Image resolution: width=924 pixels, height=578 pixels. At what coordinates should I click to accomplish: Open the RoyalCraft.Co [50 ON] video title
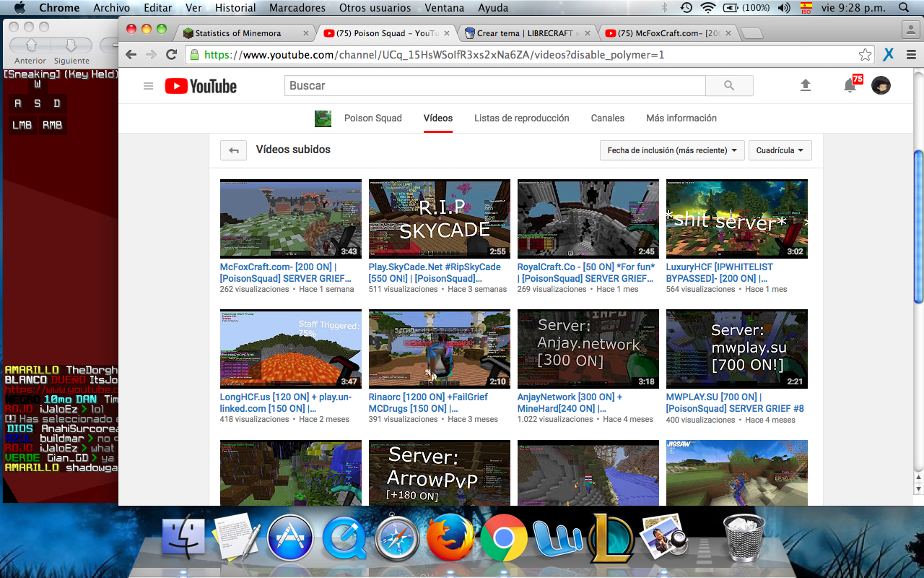585,272
